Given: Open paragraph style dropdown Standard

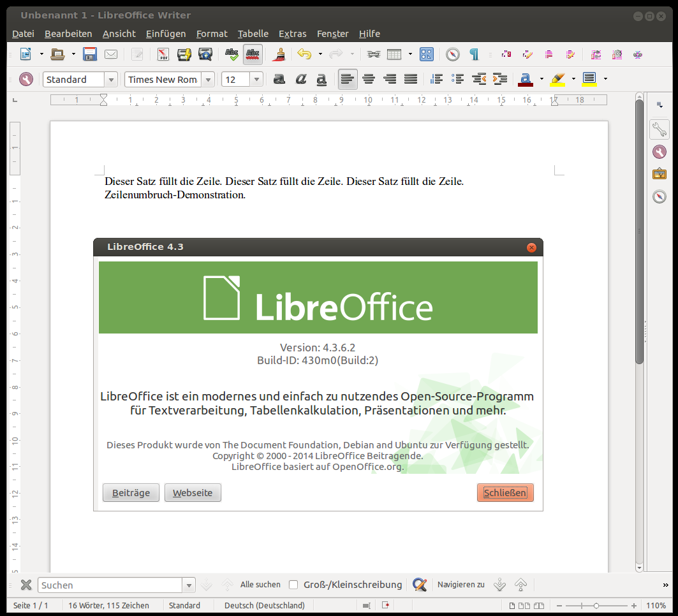Looking at the screenshot, I should point(111,80).
